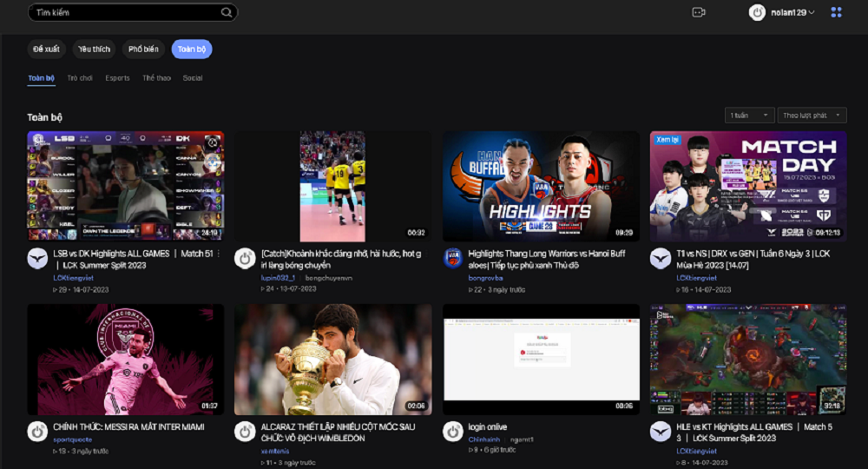Expand the nolan129 account dropdown
The image size is (868, 469).
click(x=812, y=13)
